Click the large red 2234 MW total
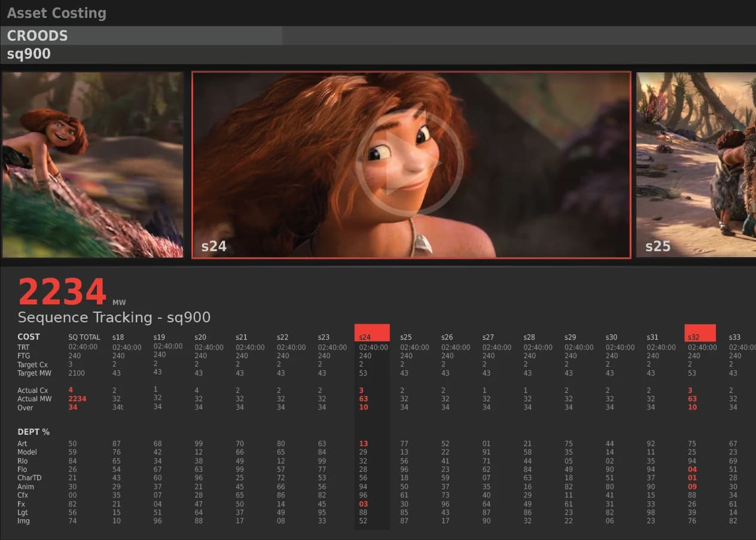Viewport: 756px width, 540px height. point(62,292)
